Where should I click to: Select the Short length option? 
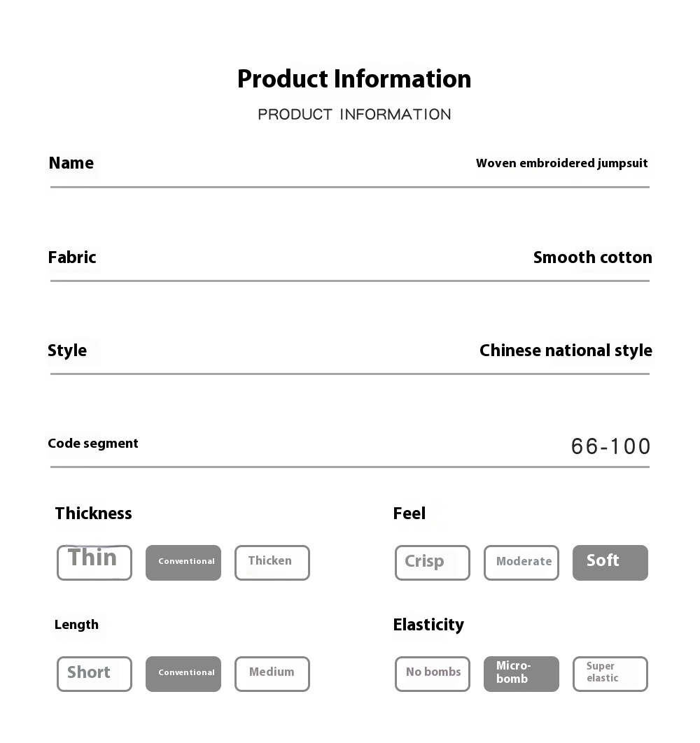[94, 674]
